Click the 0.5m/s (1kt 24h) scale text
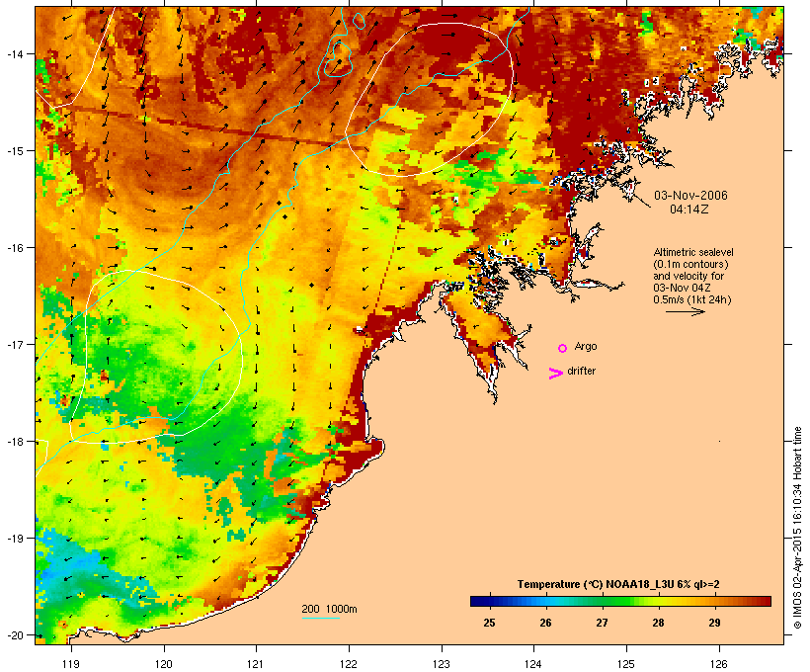Image resolution: width=810 pixels, height=672 pixels. tap(692, 299)
